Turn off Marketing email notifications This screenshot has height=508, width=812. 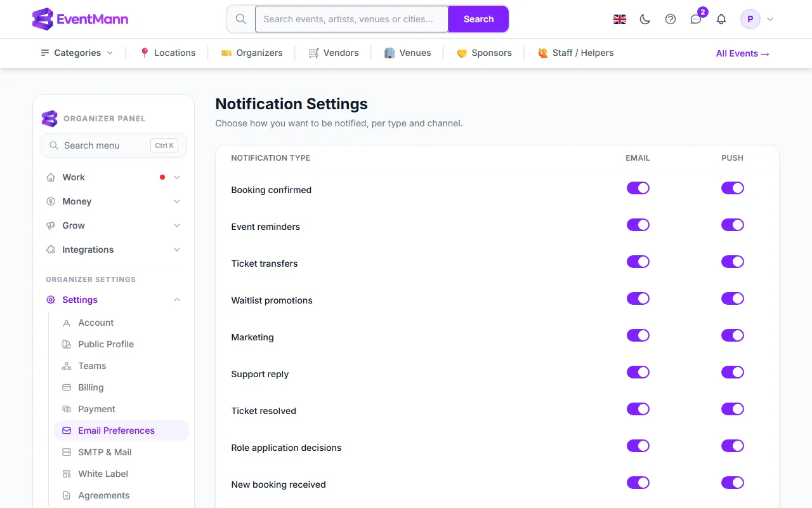(x=638, y=335)
